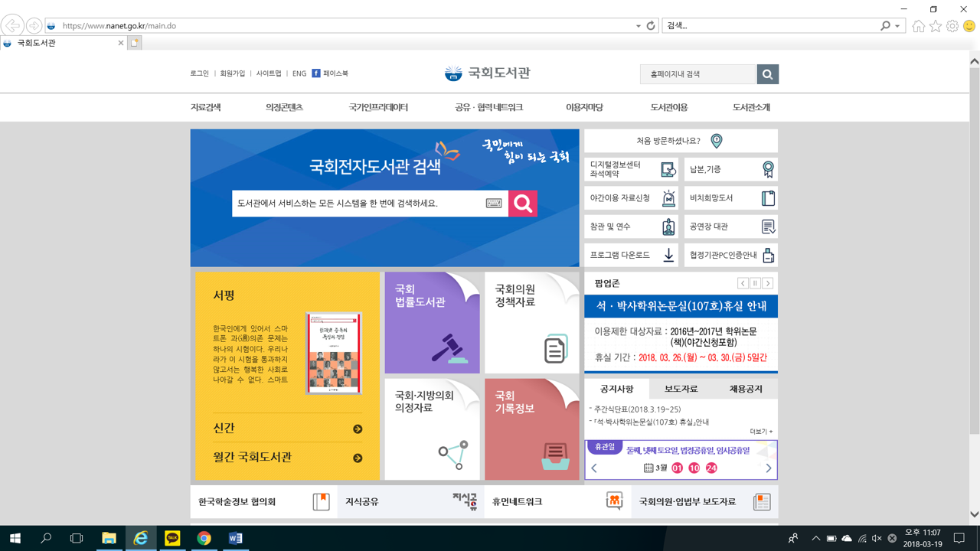
Task: Open the 협정기관PC인증안내 shortcut
Action: (731, 255)
